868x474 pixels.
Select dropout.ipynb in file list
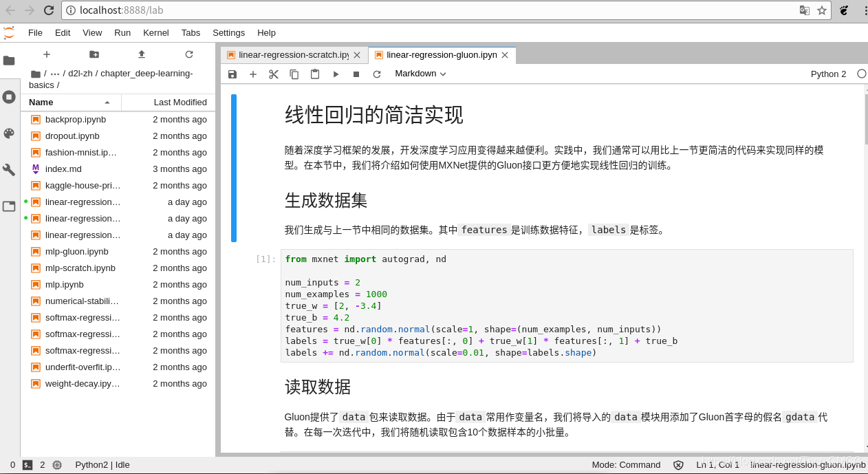pos(118,136)
